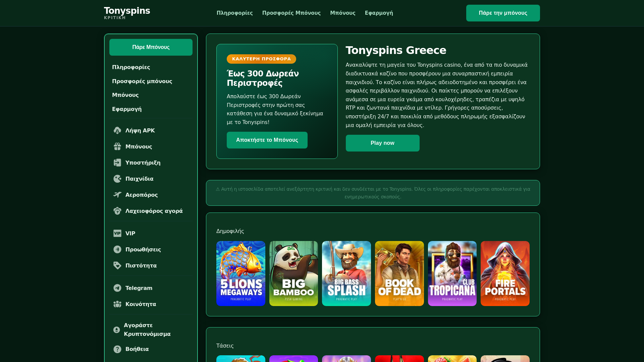Screen dimensions: 644x362
Task: Click the Αγοράστε Κρυπτονόμισμα label
Action: pos(147,330)
